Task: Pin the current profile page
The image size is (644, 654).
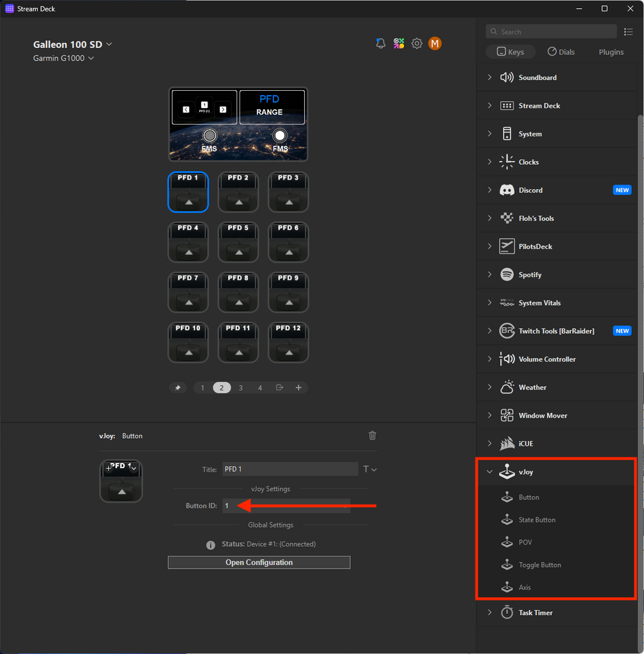Action: point(178,387)
